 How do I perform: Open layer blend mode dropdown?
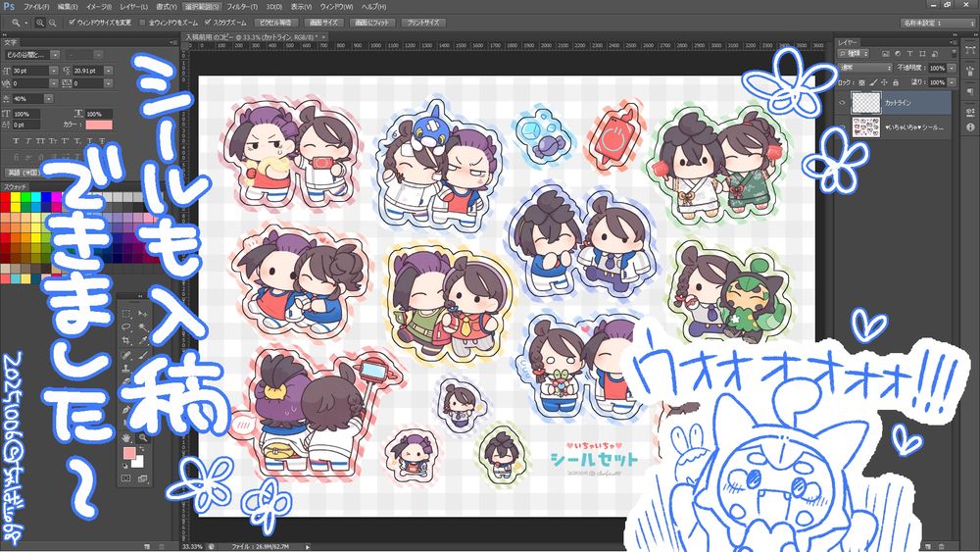point(865,68)
